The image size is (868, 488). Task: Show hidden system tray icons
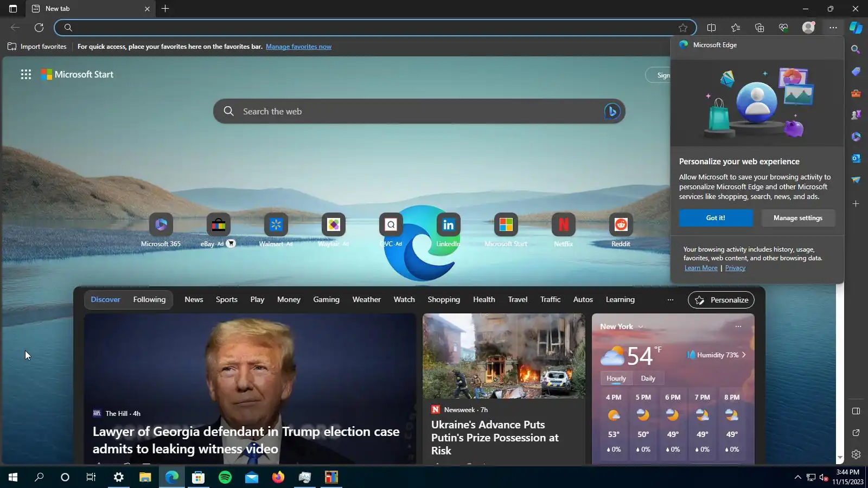797,477
